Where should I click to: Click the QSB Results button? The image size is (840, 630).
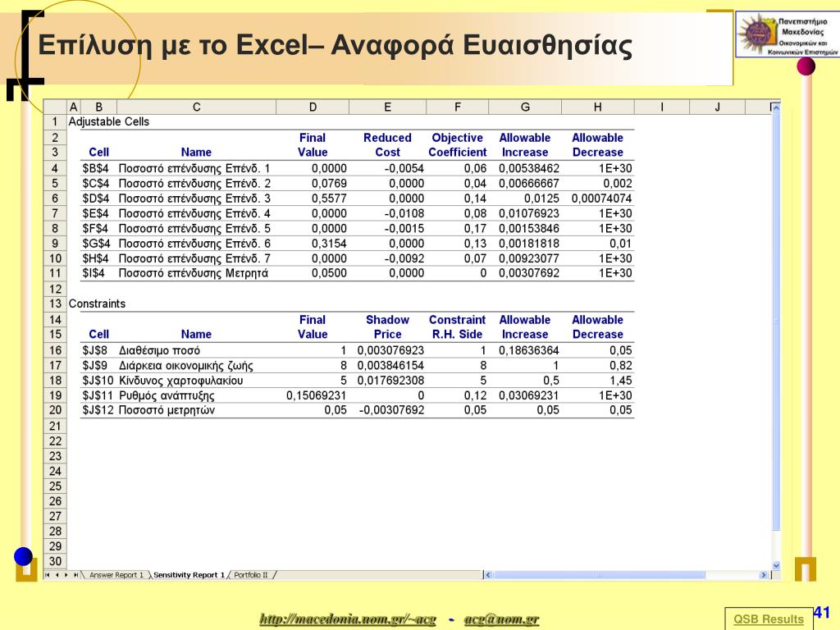point(768,619)
